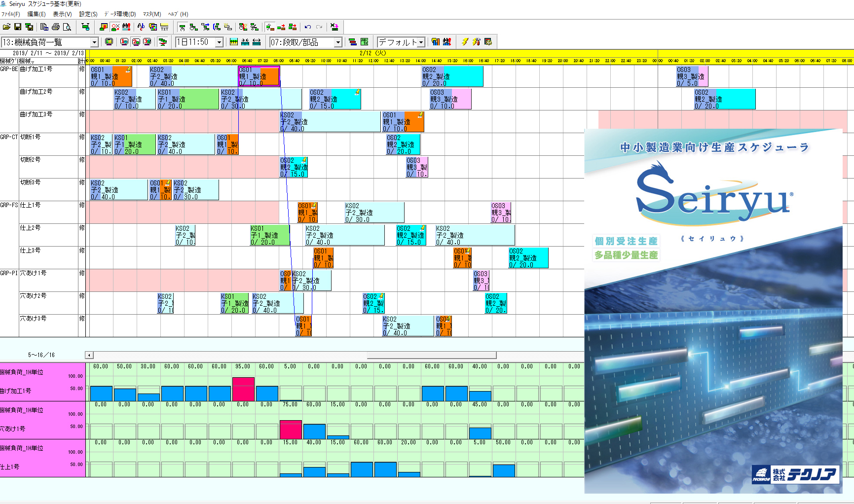854x504 pixels.
Task: Click the save floppy disk icon
Action: (x=18, y=27)
